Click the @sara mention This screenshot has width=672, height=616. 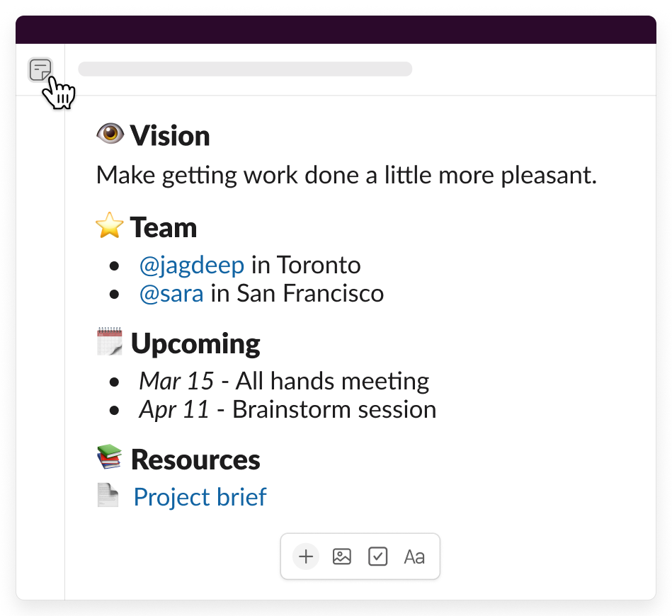(171, 294)
